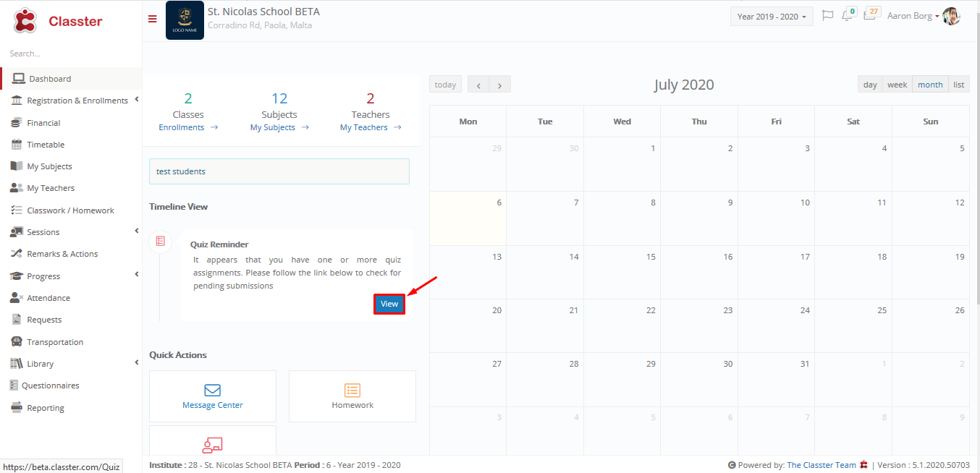This screenshot has height=473, width=980.
Task: Select Registration & Enrollments icon
Action: coord(17,101)
